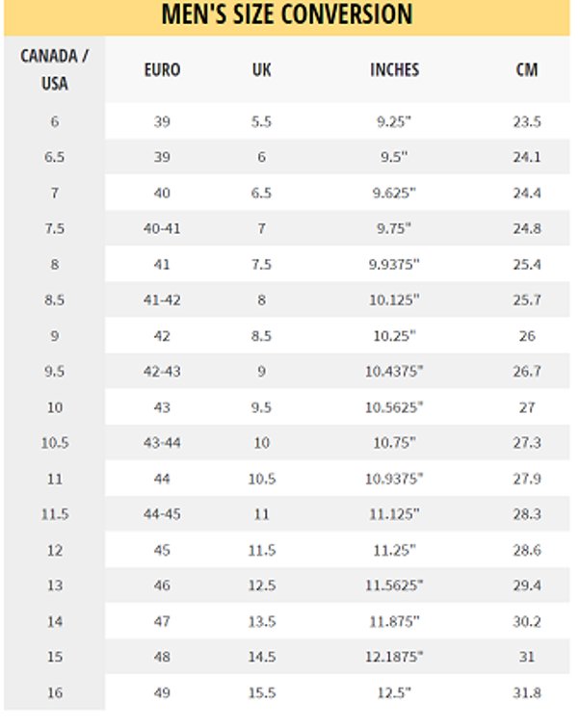Select the Euro 40-41 cell
The width and height of the screenshot is (580, 728).
click(162, 228)
